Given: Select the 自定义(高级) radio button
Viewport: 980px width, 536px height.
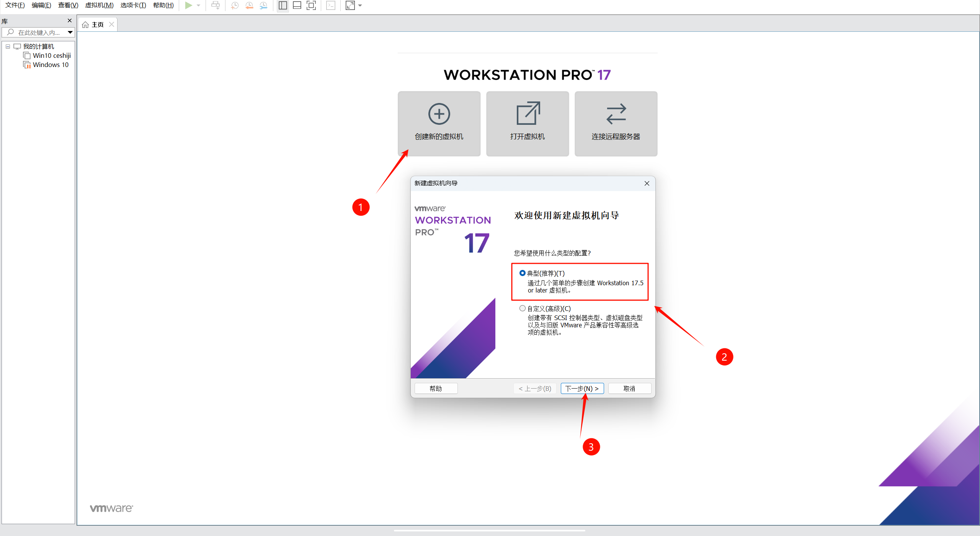Looking at the screenshot, I should coord(522,308).
